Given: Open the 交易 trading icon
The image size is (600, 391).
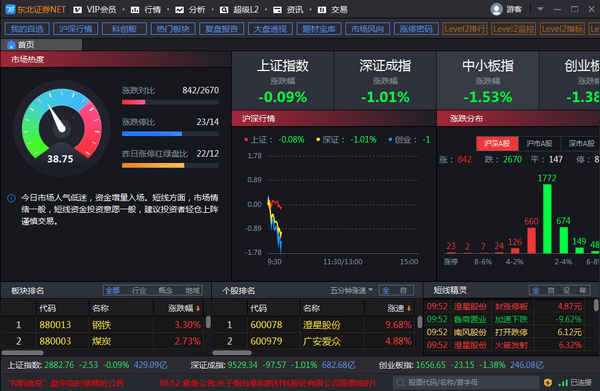Looking at the screenshot, I should [x=322, y=10].
